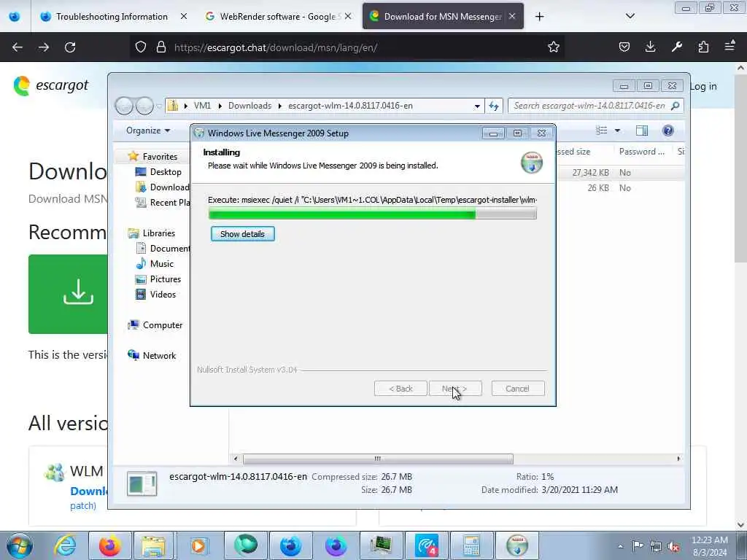Open the Action Center flag icon
The width and height of the screenshot is (747, 560).
click(x=638, y=545)
